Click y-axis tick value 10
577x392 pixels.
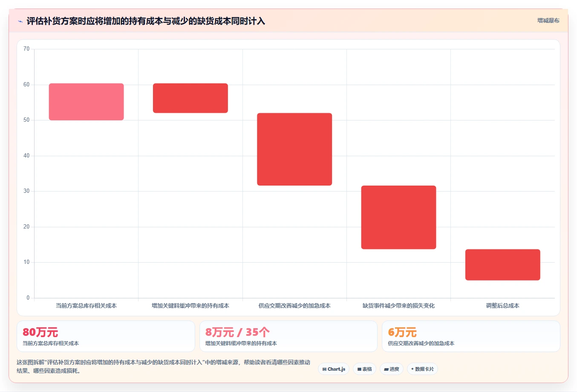tap(26, 262)
